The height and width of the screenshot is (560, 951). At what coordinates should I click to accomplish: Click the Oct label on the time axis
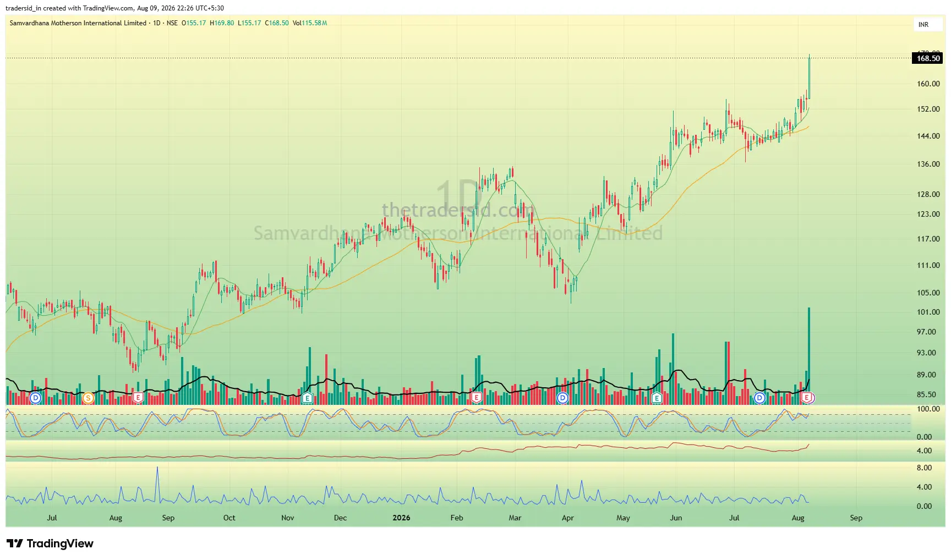click(229, 518)
